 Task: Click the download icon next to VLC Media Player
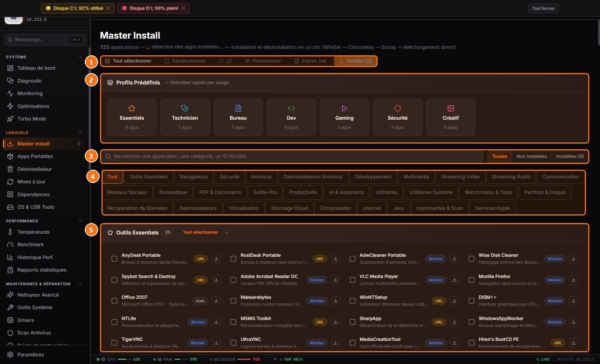point(455,280)
